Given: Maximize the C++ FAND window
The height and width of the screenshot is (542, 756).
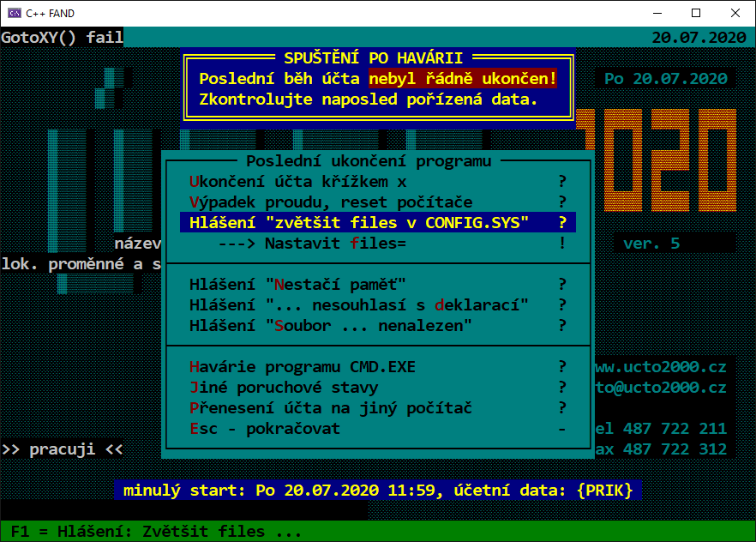Looking at the screenshot, I should coord(696,13).
